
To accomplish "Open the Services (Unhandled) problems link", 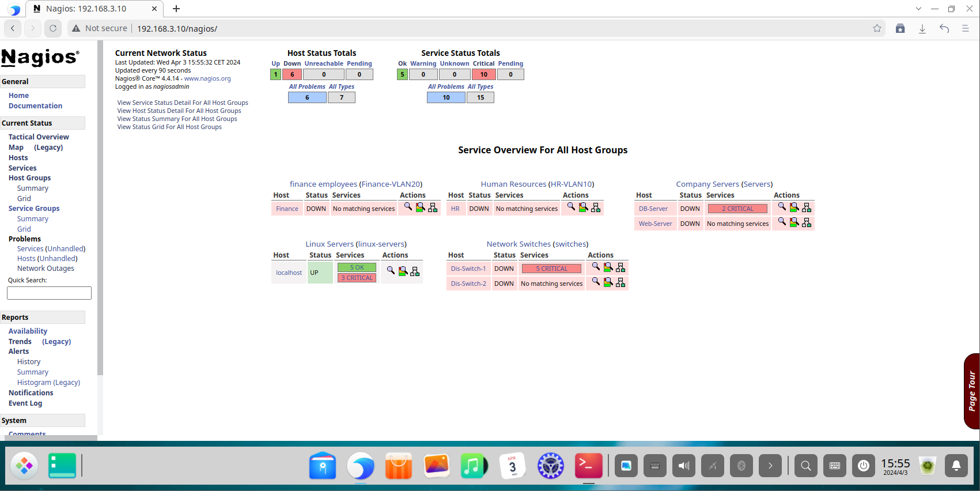I will tap(51, 248).
